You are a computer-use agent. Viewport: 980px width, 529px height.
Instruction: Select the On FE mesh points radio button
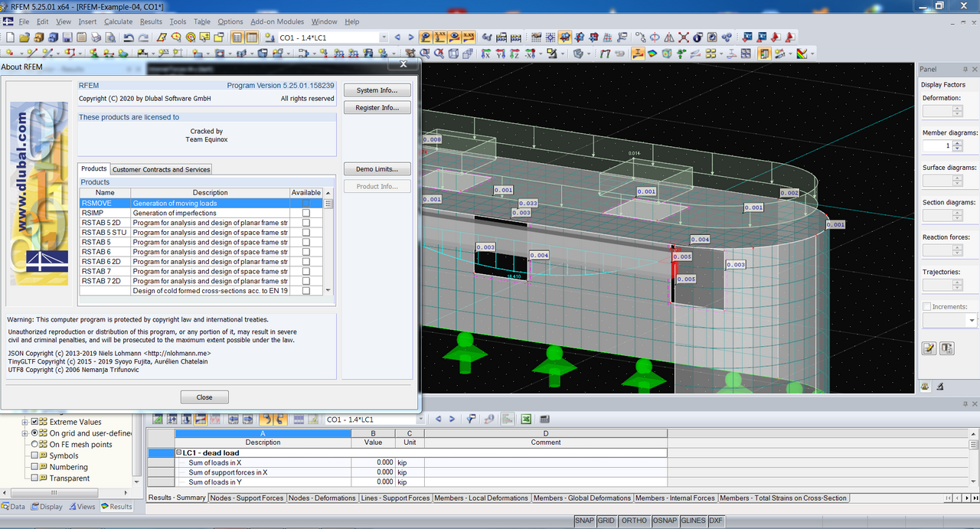point(34,444)
